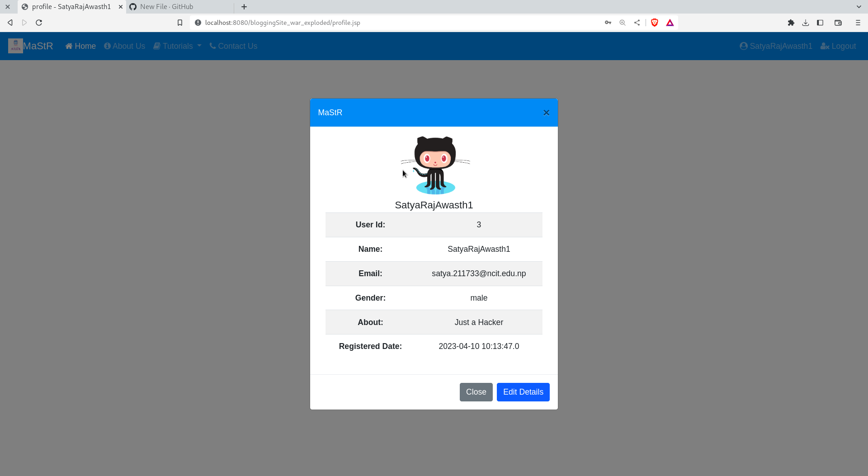Click the 'Gender:' label

click(x=370, y=298)
